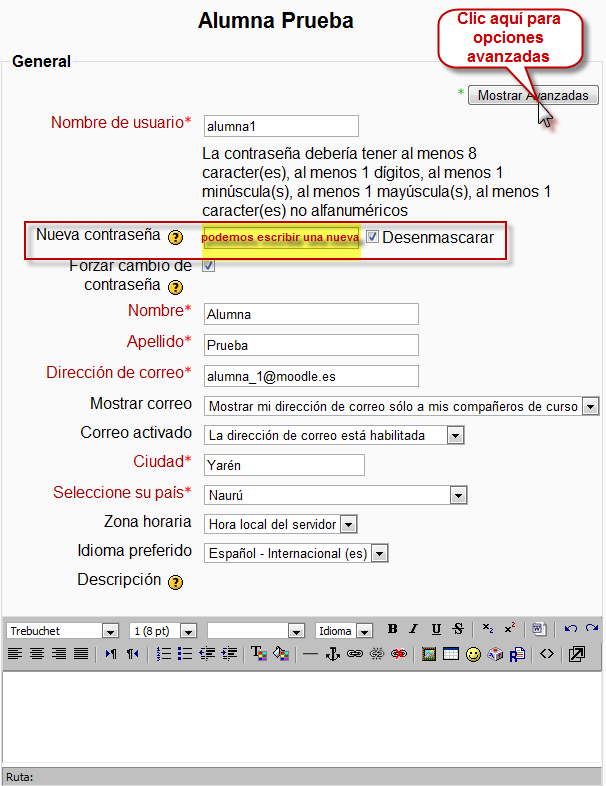Click the Bold formatting icon
The width and height of the screenshot is (606, 786).
[x=393, y=629]
